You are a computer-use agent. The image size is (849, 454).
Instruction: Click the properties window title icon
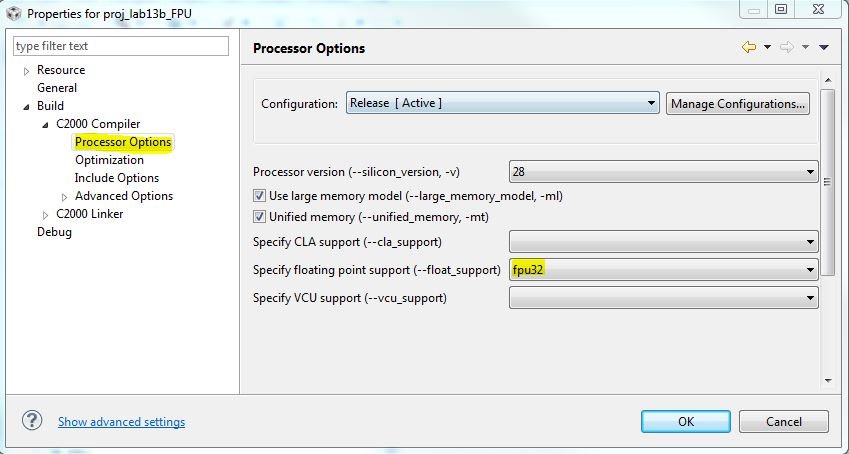click(x=12, y=14)
